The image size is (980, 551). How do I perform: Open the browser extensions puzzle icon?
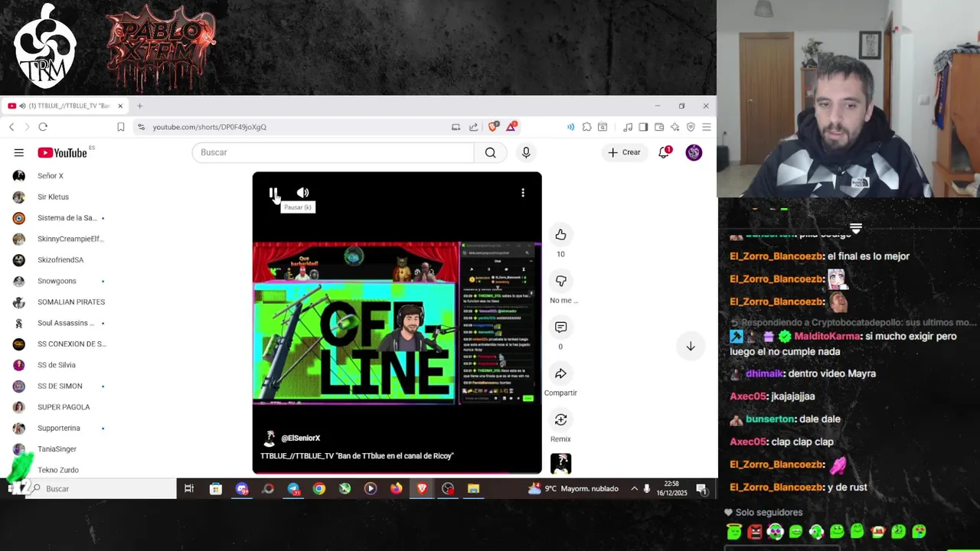(586, 127)
